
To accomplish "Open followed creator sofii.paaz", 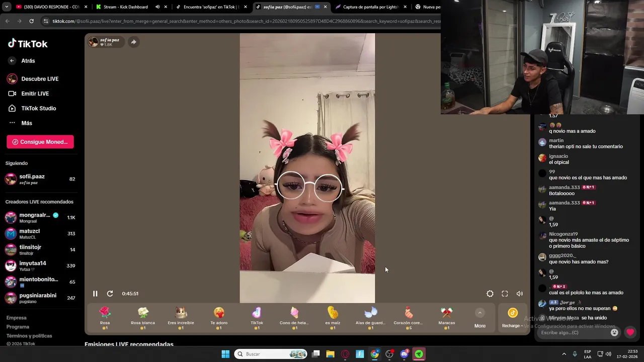I will 40,179.
